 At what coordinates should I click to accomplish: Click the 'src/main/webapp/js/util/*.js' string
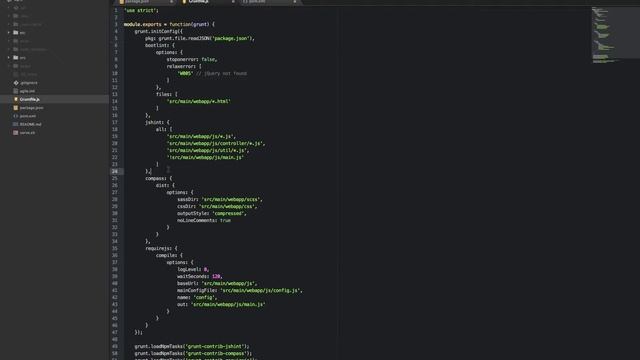[207, 151]
